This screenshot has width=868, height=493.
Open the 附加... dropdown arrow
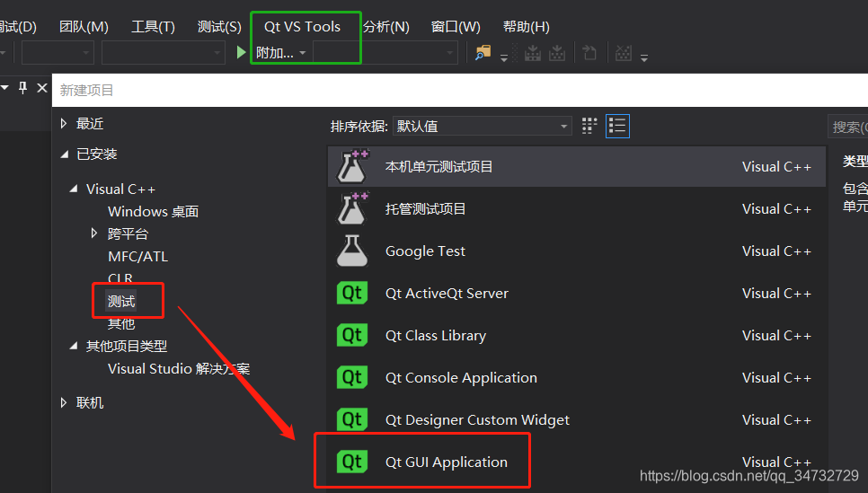[x=303, y=53]
